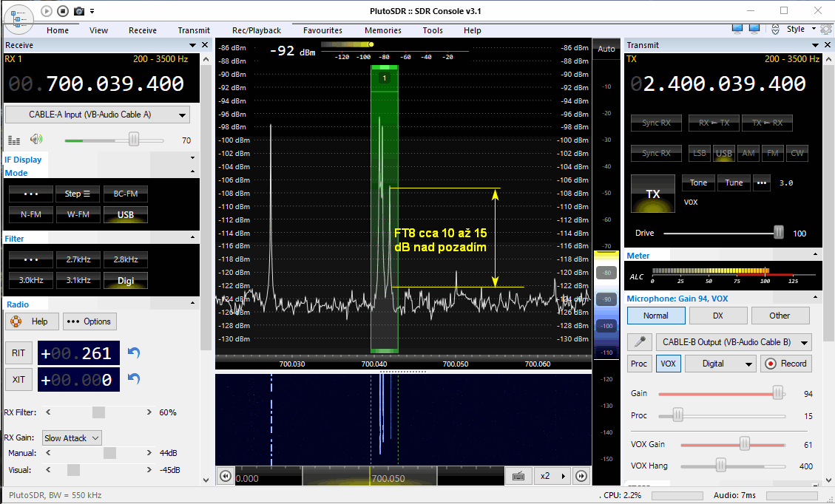This screenshot has height=504, width=835.
Task: Click the play button in title bar
Action: point(47,10)
